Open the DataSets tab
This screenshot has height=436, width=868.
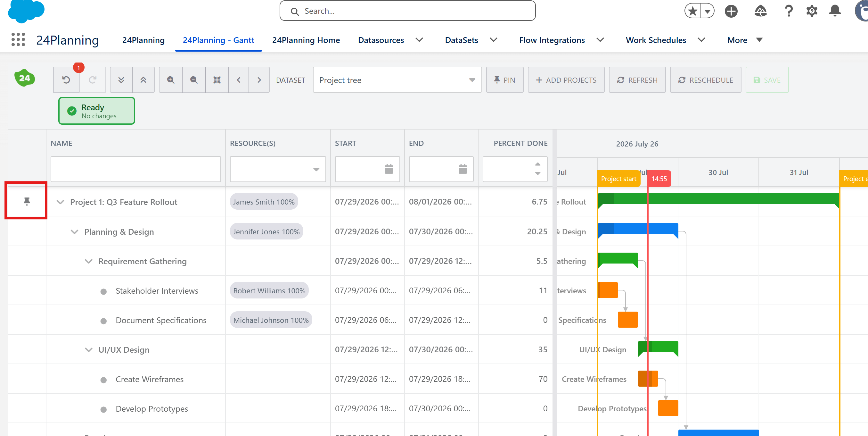tap(461, 40)
